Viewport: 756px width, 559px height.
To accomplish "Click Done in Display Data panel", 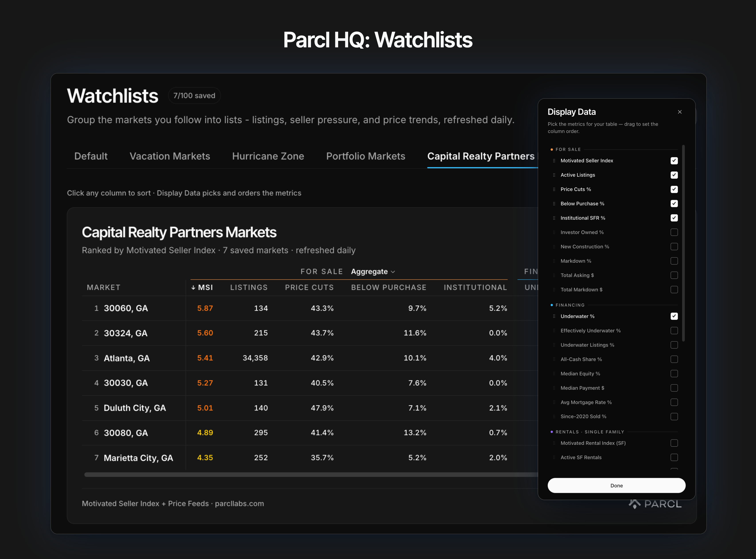I will [616, 486].
